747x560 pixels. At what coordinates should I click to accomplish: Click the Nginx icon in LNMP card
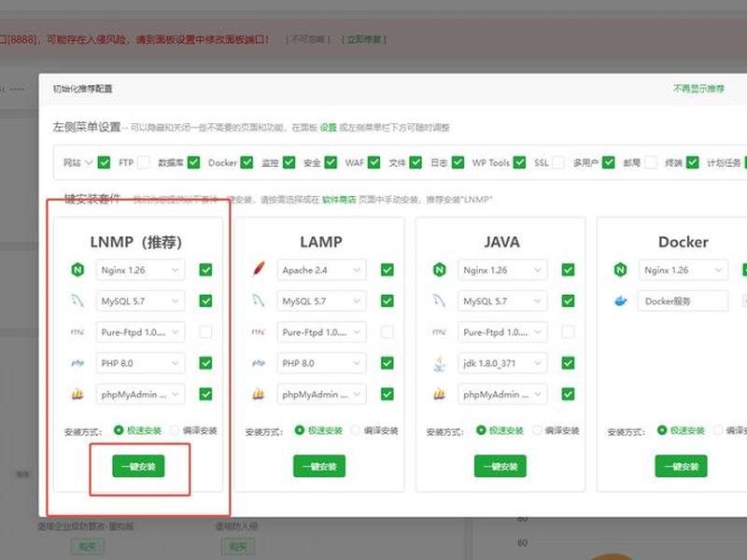(x=78, y=270)
